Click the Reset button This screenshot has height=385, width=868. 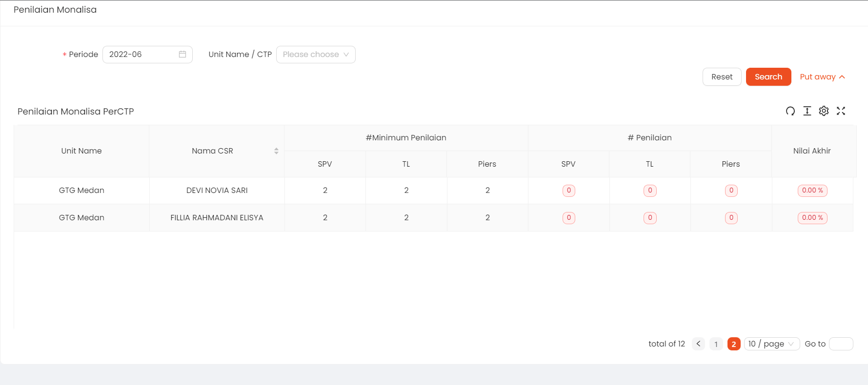(722, 77)
